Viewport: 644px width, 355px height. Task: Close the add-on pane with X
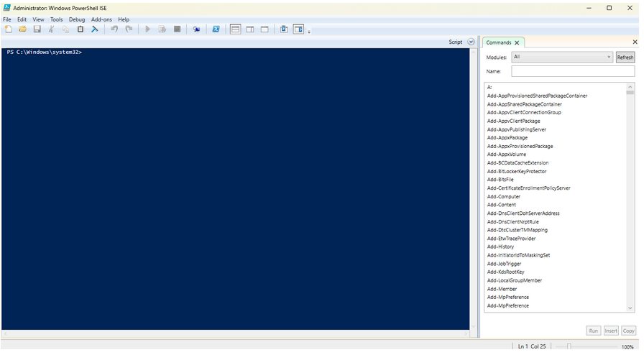tap(635, 42)
